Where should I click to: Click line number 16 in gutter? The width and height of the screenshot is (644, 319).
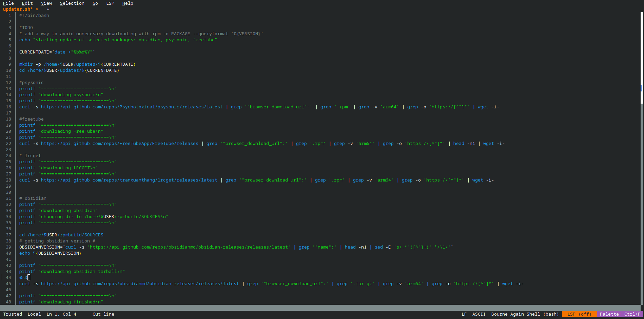[8, 107]
